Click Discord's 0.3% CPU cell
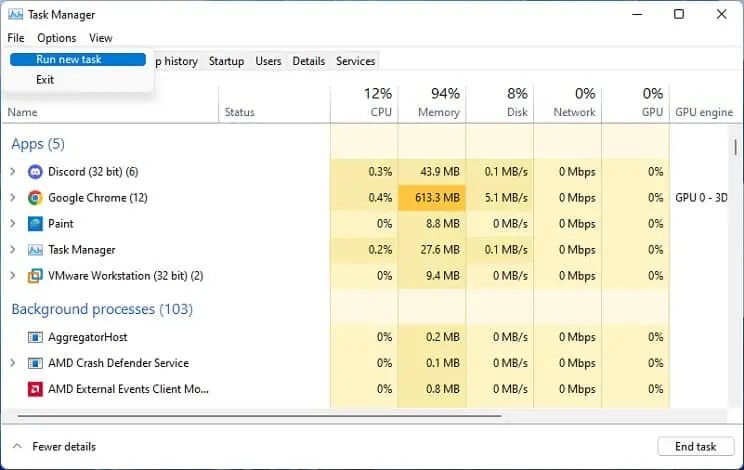 (x=364, y=172)
